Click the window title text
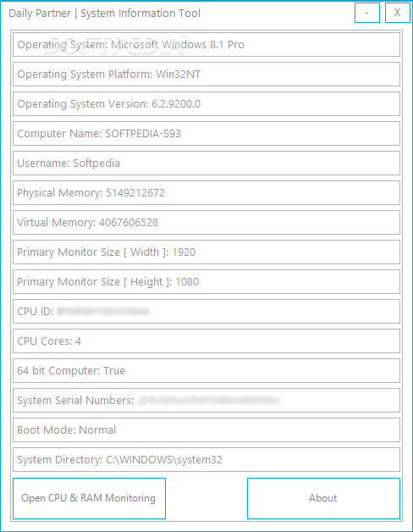413x532 pixels. pos(104,14)
